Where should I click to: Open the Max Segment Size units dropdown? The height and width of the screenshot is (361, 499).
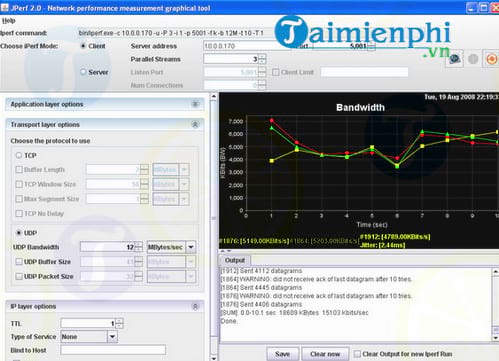[x=184, y=199]
